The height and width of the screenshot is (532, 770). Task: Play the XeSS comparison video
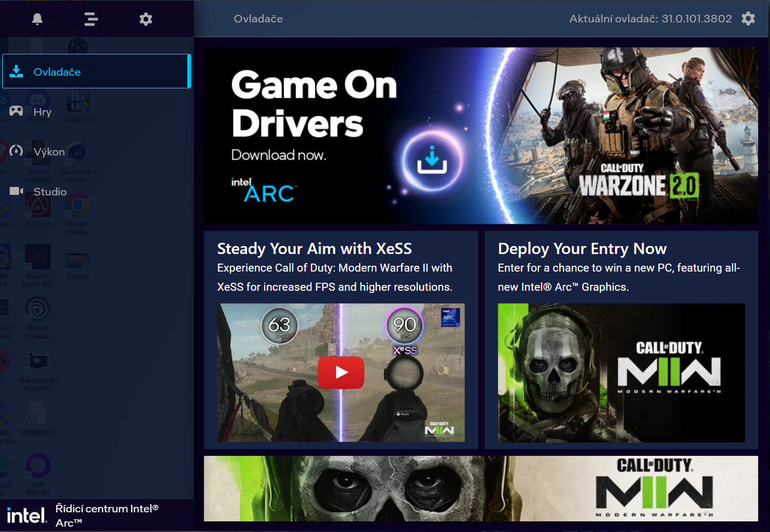click(x=341, y=372)
